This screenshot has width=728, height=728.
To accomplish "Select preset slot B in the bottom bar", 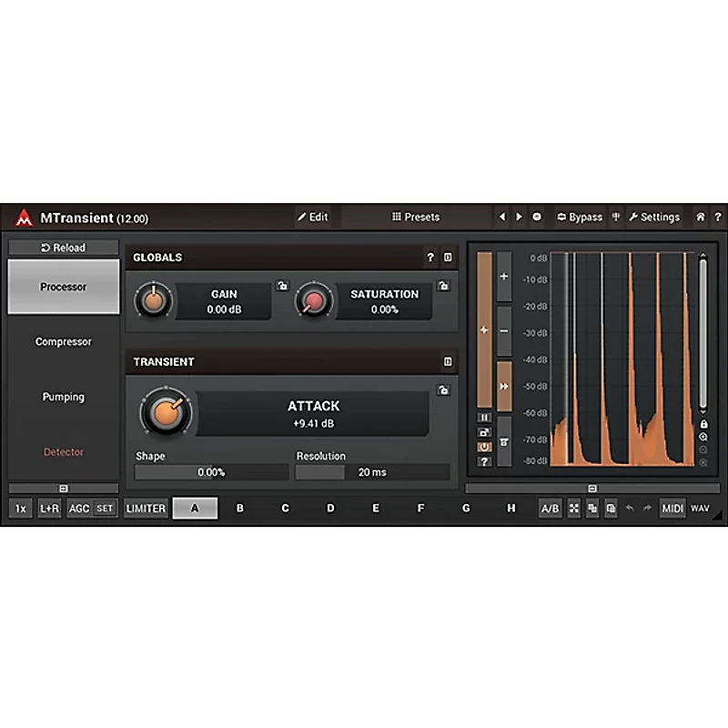I will (x=240, y=508).
